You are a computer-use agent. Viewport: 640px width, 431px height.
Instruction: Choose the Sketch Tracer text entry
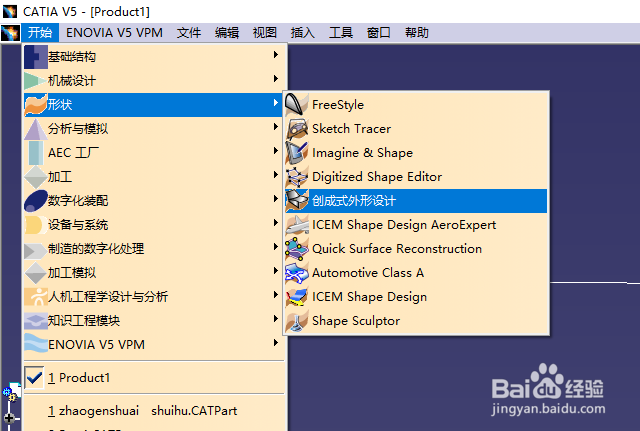pyautogui.click(x=351, y=129)
